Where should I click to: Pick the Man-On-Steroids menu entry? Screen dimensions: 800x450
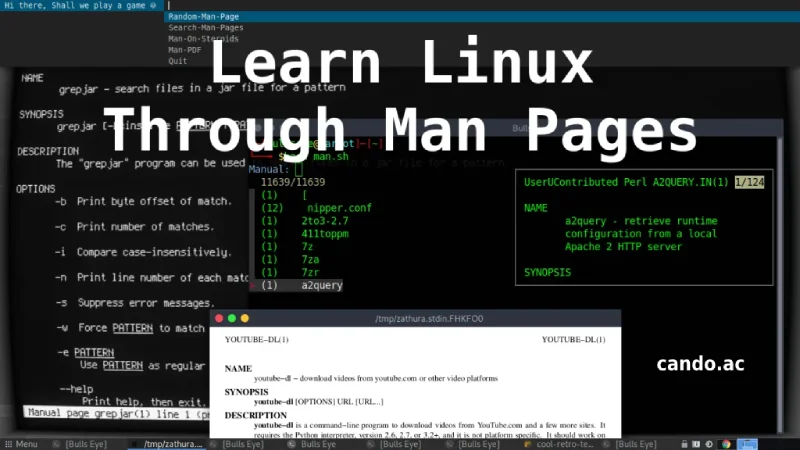click(x=204, y=39)
